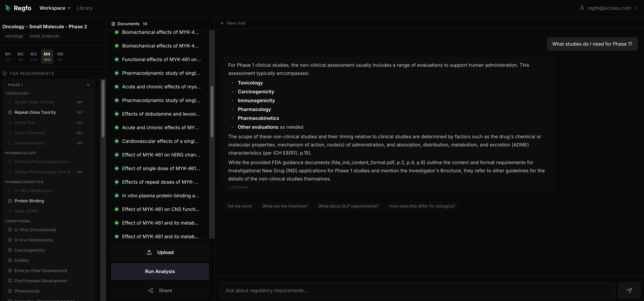Check the Ames Test checkbox
Viewport: 644px width, 301px height.
pyautogui.click(x=10, y=123)
